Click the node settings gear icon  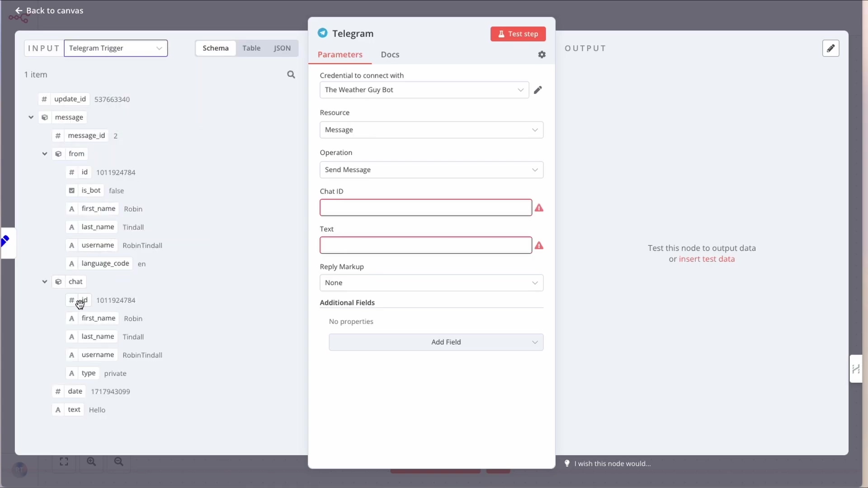542,55
